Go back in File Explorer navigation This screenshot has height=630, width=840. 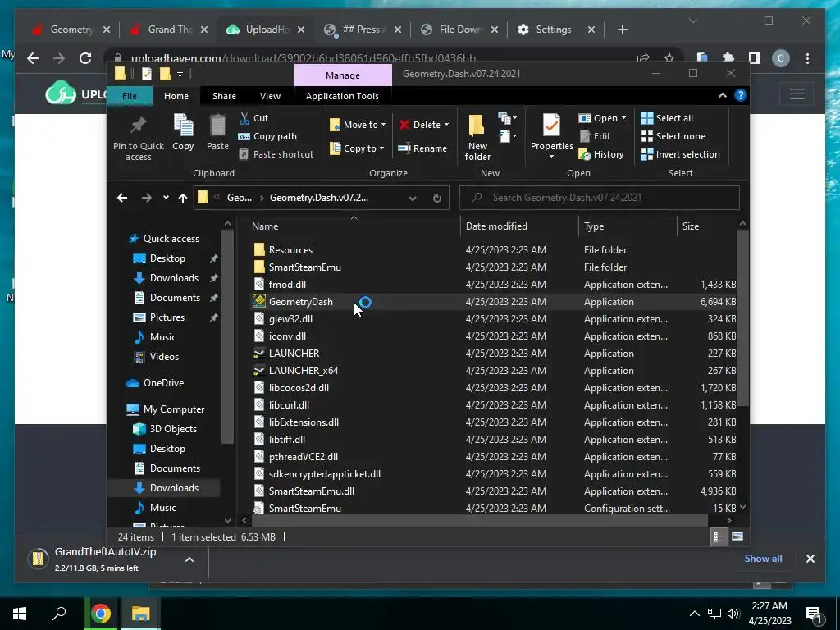point(122,198)
